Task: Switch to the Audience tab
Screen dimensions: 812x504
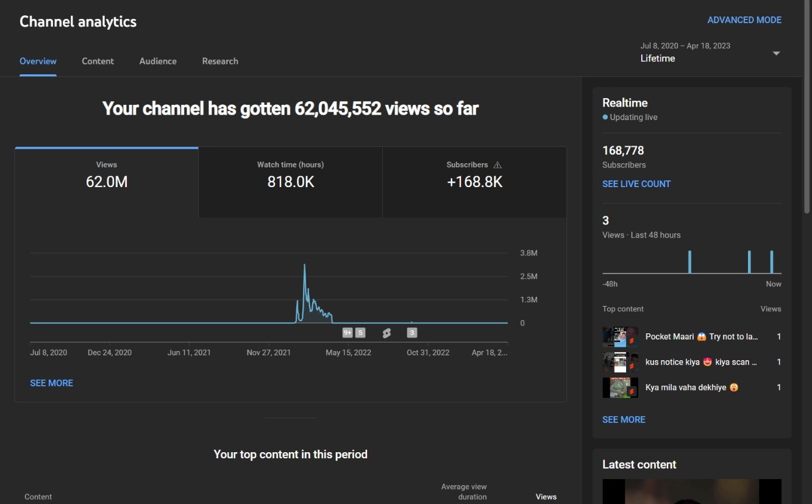Action: (158, 61)
